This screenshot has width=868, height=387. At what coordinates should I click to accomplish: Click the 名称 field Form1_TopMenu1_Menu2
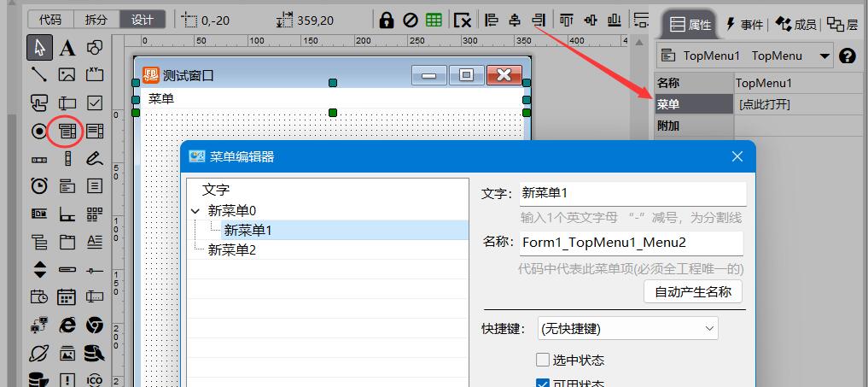click(x=631, y=243)
